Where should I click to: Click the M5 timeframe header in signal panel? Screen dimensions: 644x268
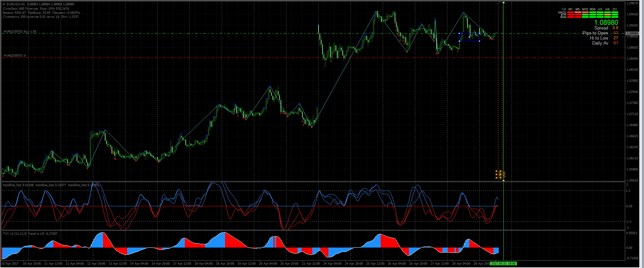[x=578, y=9]
